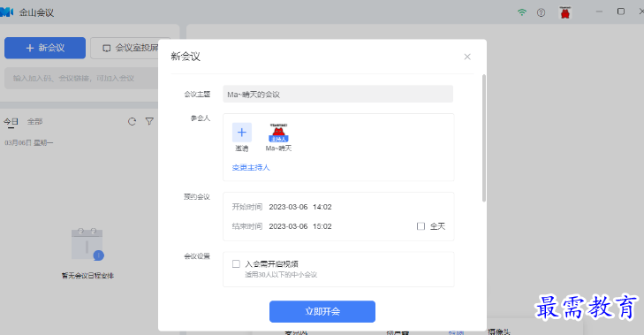
Task: Open the help question mark icon
Action: pyautogui.click(x=541, y=12)
